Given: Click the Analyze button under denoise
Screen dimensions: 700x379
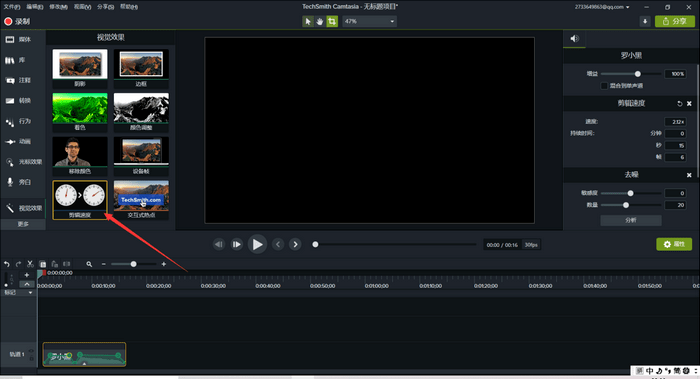Looking at the screenshot, I should point(631,220).
